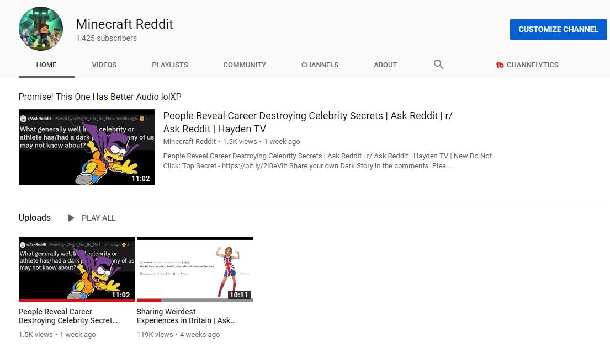
Task: Switch to the Channels tab
Action: 320,65
